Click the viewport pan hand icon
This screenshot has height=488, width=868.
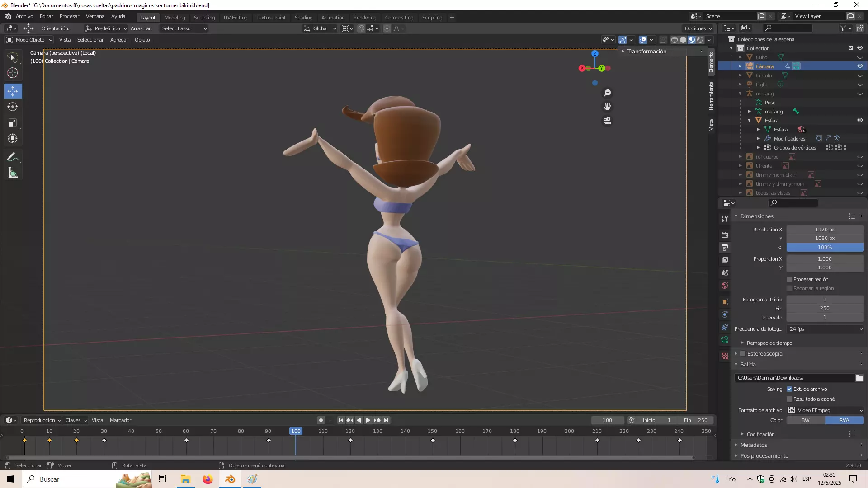pyautogui.click(x=607, y=107)
